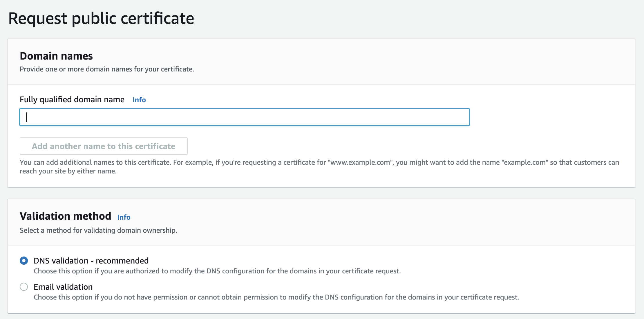Click helper text mentioning www.example.com
This screenshot has height=319, width=644.
click(319, 162)
